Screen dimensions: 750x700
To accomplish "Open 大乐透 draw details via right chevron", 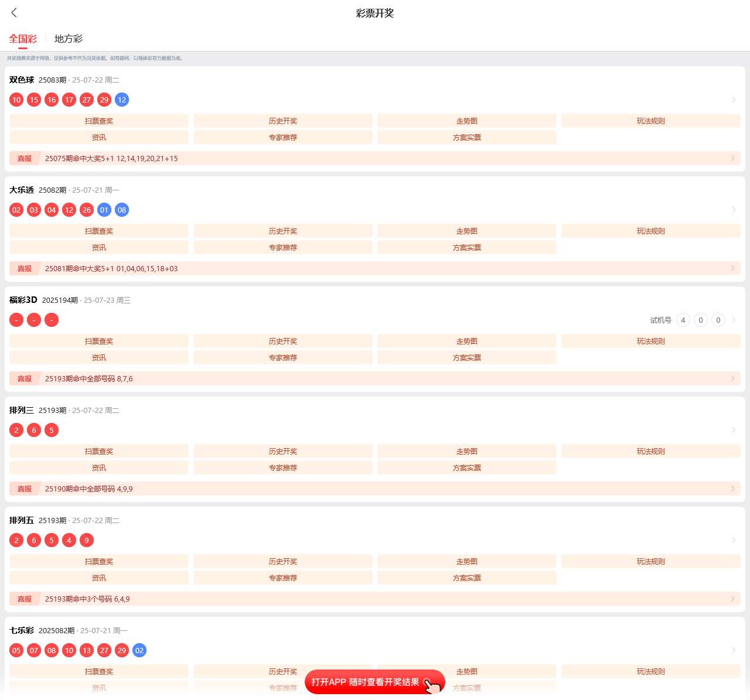I will tap(734, 210).
